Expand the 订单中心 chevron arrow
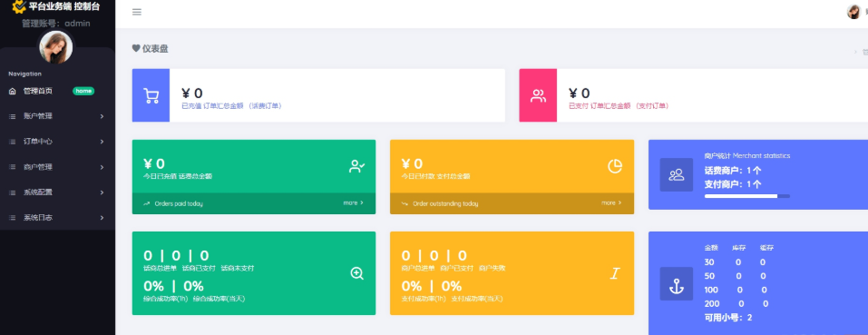Viewport: 868px width, 335px height. point(102,142)
